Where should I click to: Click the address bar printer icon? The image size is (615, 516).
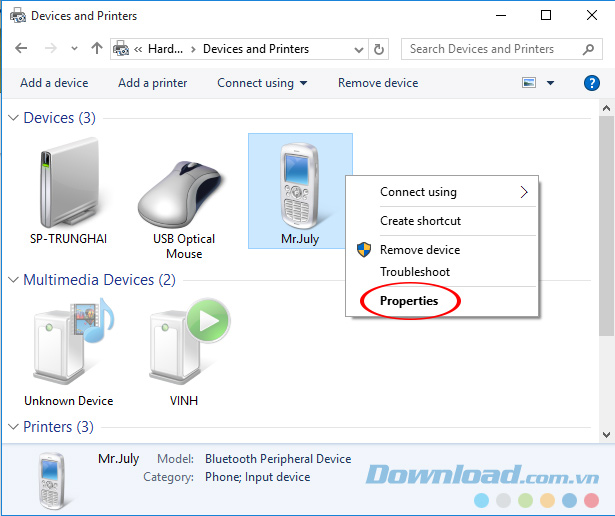(121, 49)
